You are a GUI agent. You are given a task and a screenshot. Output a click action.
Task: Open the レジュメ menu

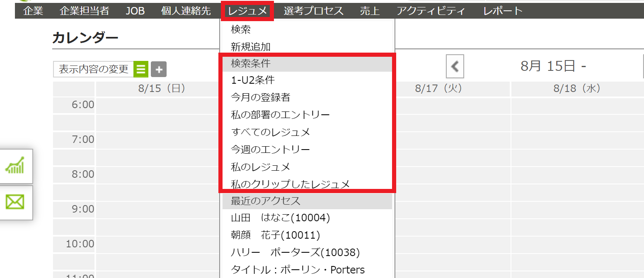click(247, 11)
